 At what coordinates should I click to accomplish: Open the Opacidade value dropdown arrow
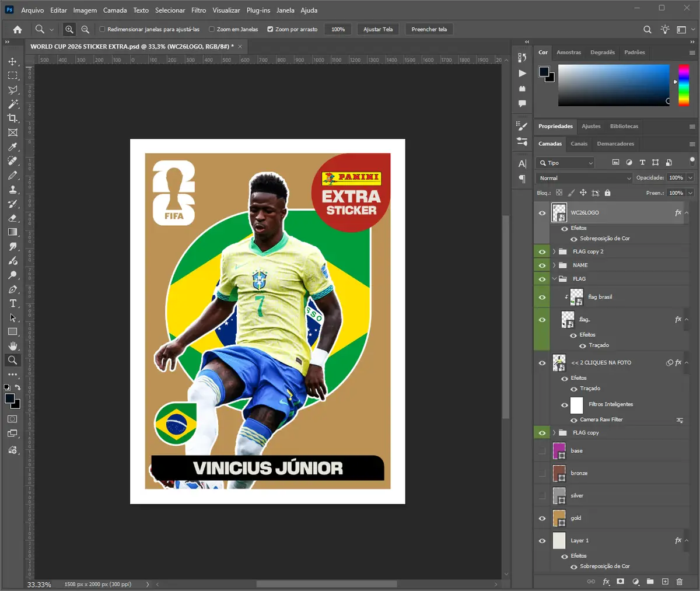(691, 178)
